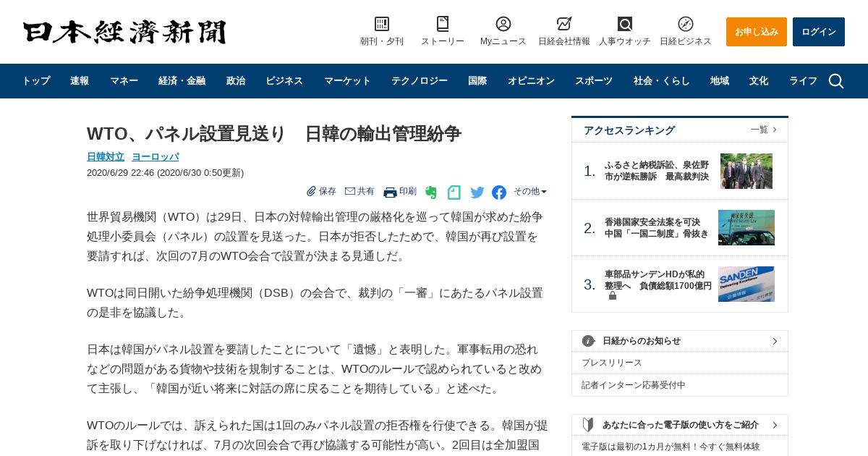Open ranking article 香港国家安全法案を可決
Viewport: 868px width, 456px height.
(657, 228)
